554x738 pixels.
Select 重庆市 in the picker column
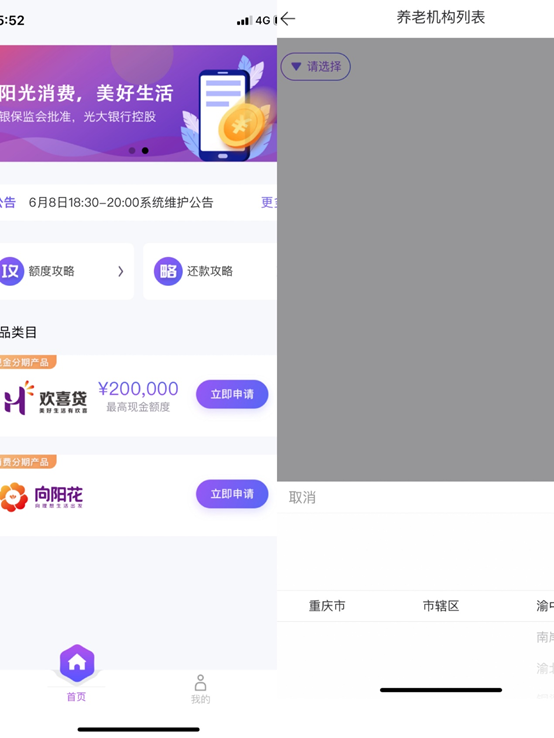327,606
